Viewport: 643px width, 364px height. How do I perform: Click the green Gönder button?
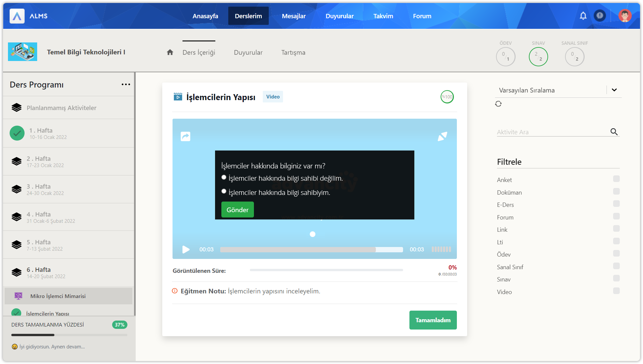(237, 210)
